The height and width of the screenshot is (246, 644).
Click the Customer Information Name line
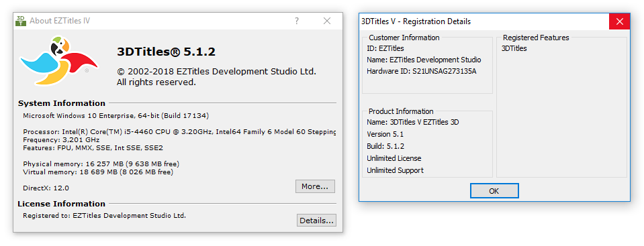[x=424, y=60]
